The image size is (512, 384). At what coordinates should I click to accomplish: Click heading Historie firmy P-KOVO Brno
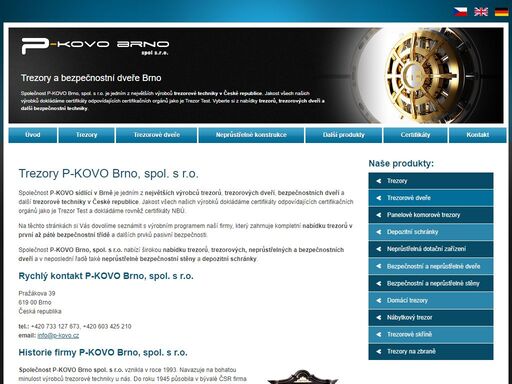point(103,353)
